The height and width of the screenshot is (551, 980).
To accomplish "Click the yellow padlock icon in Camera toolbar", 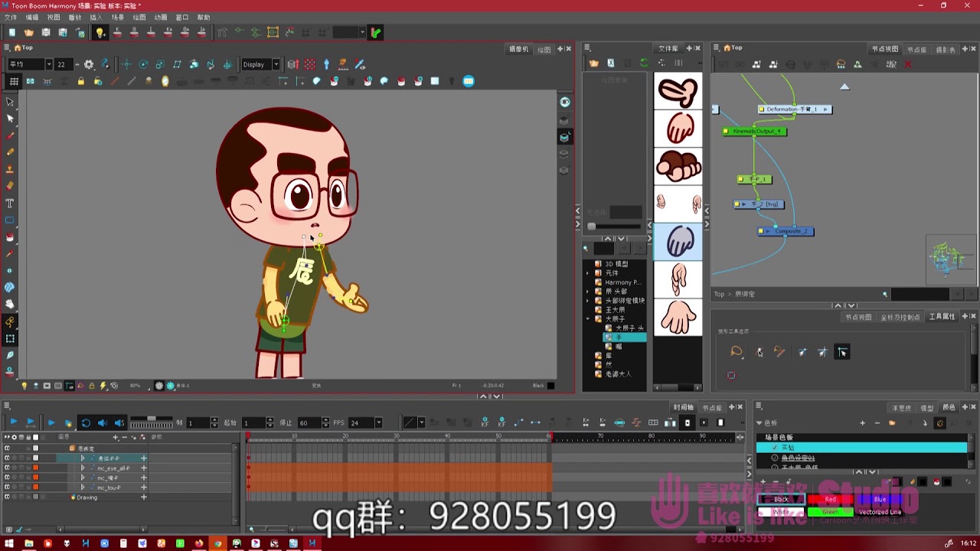I will pos(80,81).
